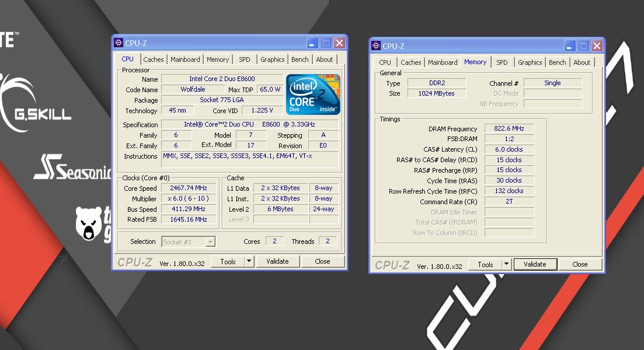644x350 pixels.
Task: Click the CPU-Z app icon in left window title bar
Action: pos(119,43)
